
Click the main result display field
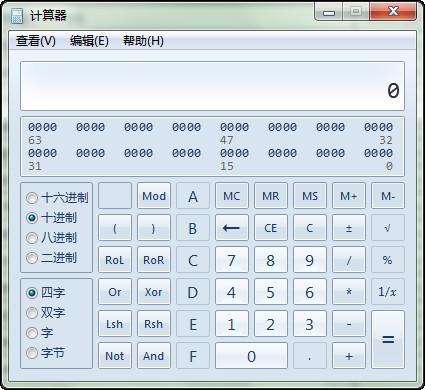[x=212, y=86]
